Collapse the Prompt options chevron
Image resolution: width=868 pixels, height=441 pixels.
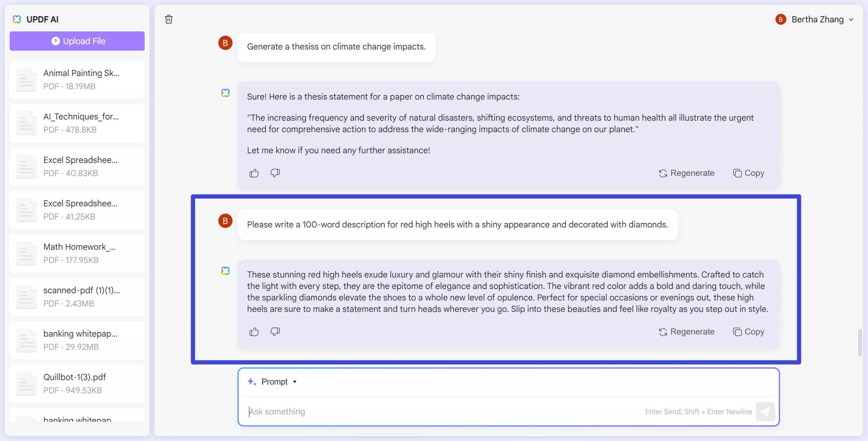[x=295, y=381]
